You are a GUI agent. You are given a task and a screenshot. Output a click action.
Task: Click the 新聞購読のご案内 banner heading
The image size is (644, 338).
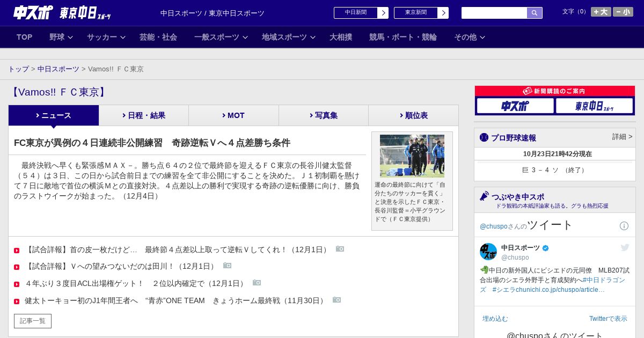[555, 91]
